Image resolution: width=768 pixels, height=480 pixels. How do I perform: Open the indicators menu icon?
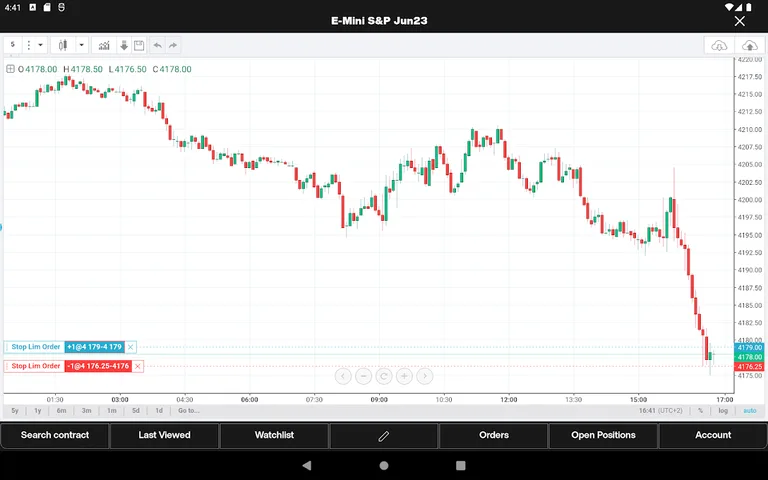tap(104, 46)
